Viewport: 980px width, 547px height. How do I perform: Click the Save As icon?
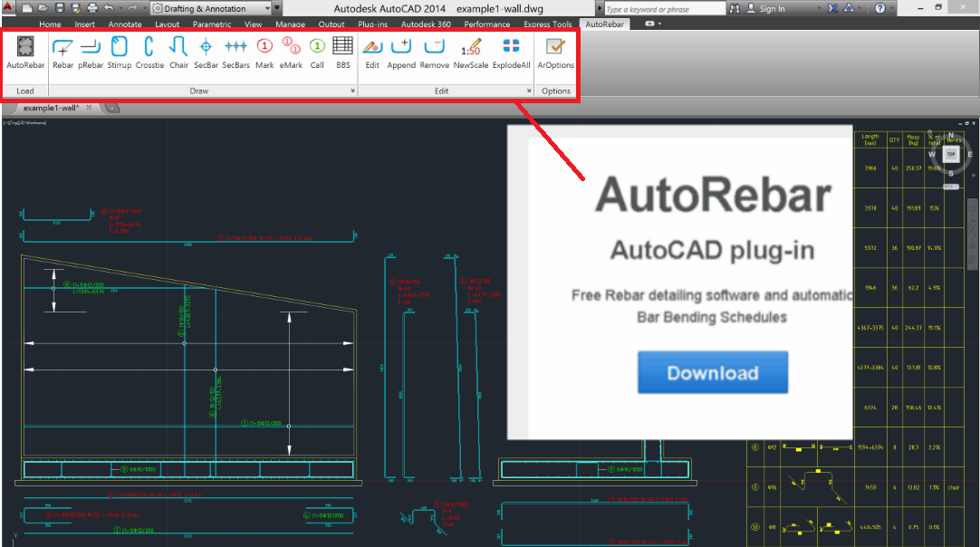coord(75,8)
